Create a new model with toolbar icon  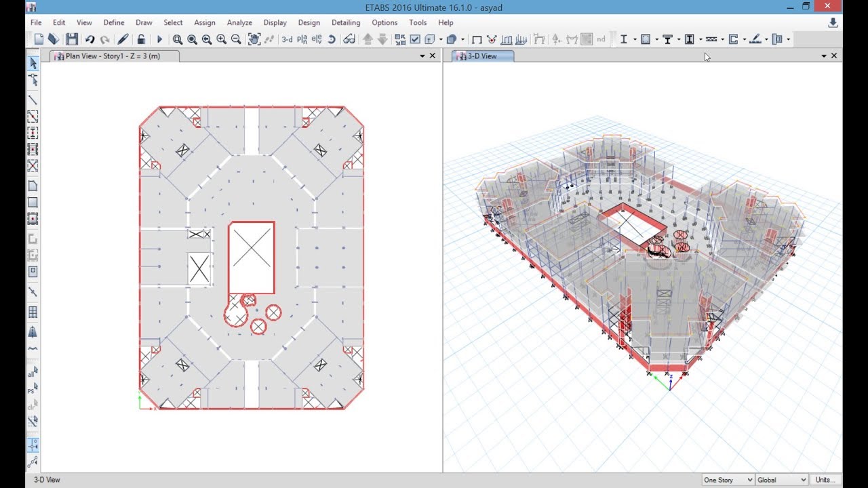point(39,39)
